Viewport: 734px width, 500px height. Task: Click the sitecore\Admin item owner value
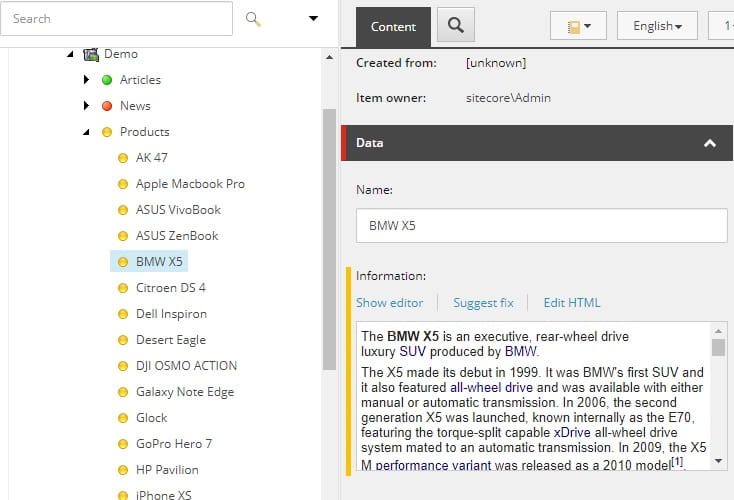tap(508, 98)
